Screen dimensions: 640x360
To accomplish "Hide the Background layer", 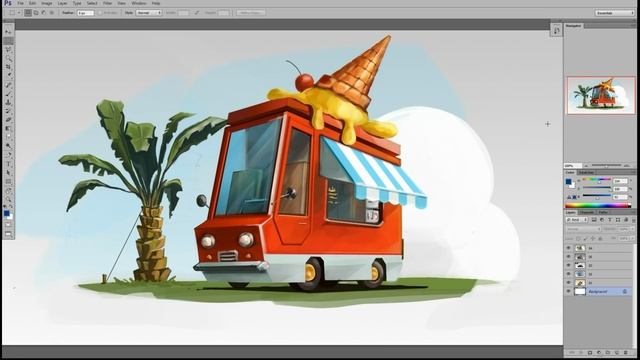I will pos(569,291).
